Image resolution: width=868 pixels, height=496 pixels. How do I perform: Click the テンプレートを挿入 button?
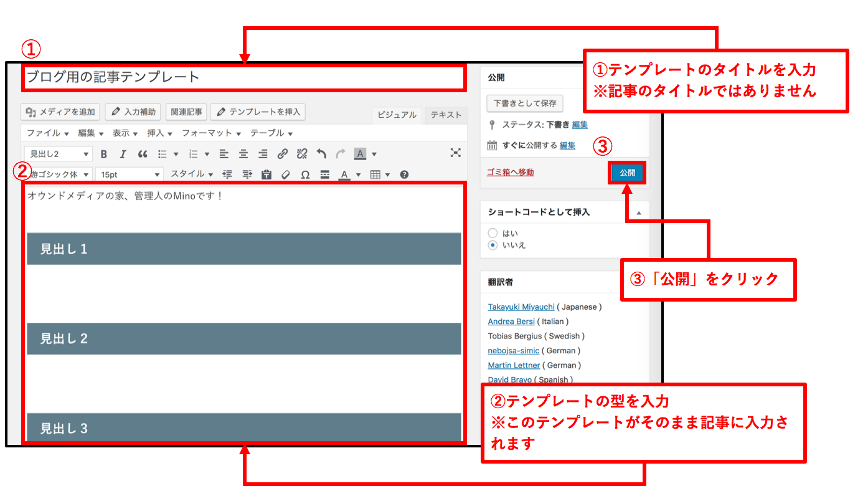tap(258, 112)
